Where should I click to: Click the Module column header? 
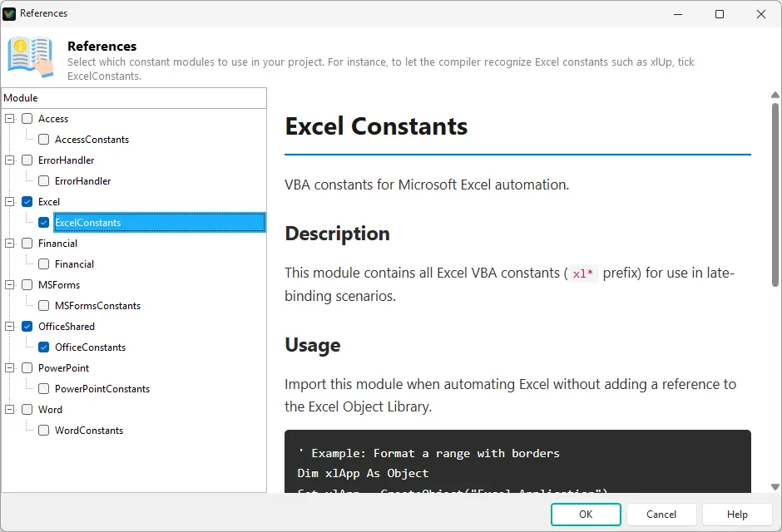coord(134,98)
